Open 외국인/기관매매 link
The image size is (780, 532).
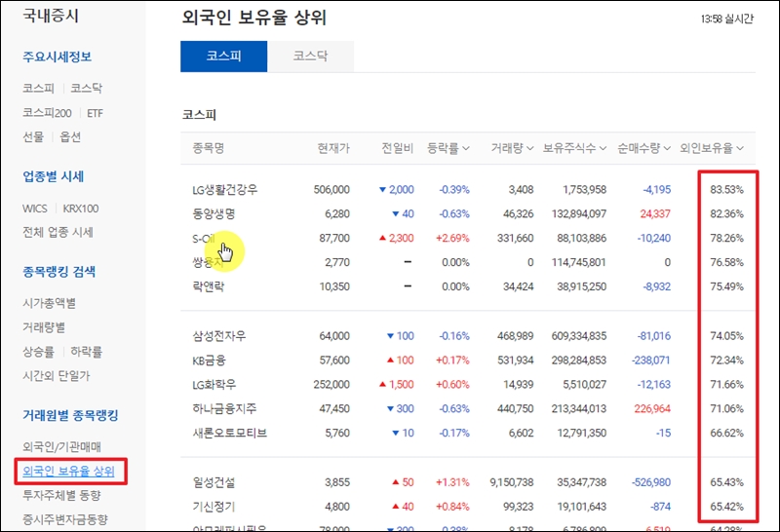point(62,447)
